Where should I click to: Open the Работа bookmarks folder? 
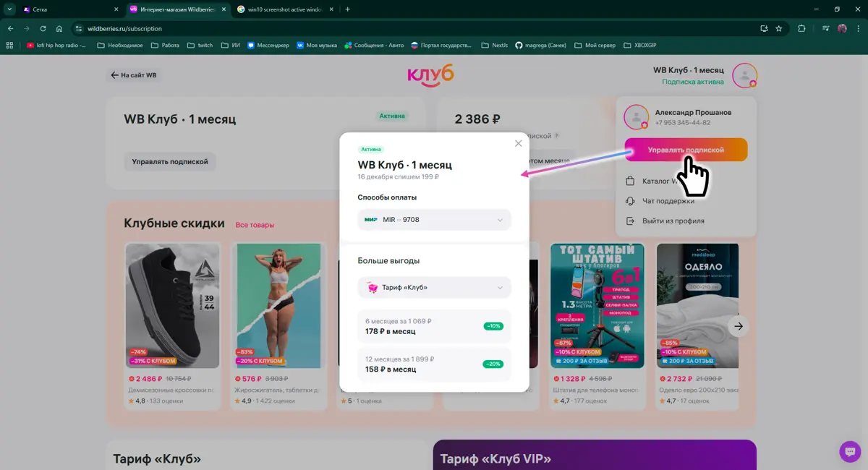pos(166,45)
